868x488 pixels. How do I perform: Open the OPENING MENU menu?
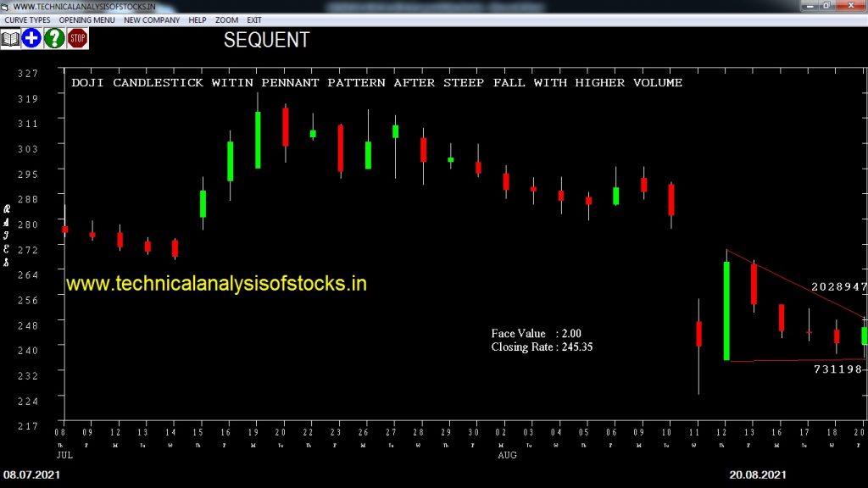[x=86, y=19]
